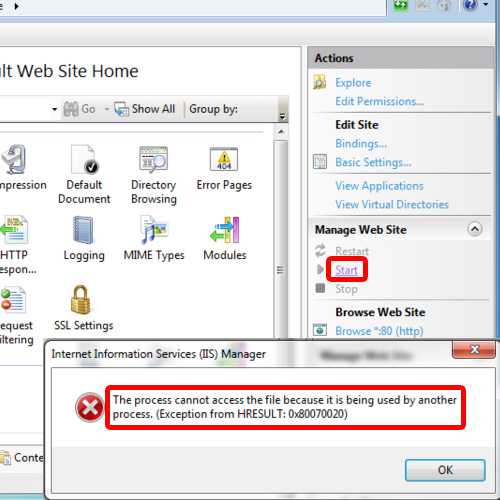This screenshot has width=500, height=500.
Task: Click Show All in the toolbar
Action: pos(145,109)
